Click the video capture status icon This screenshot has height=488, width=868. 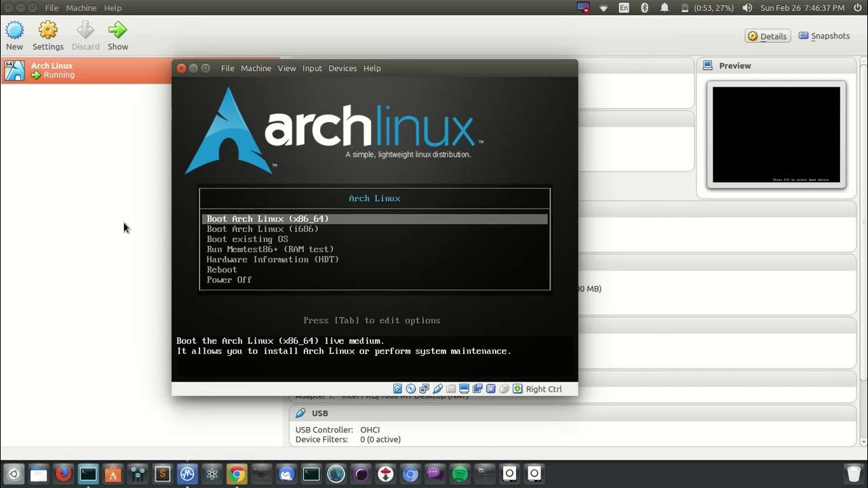477,389
